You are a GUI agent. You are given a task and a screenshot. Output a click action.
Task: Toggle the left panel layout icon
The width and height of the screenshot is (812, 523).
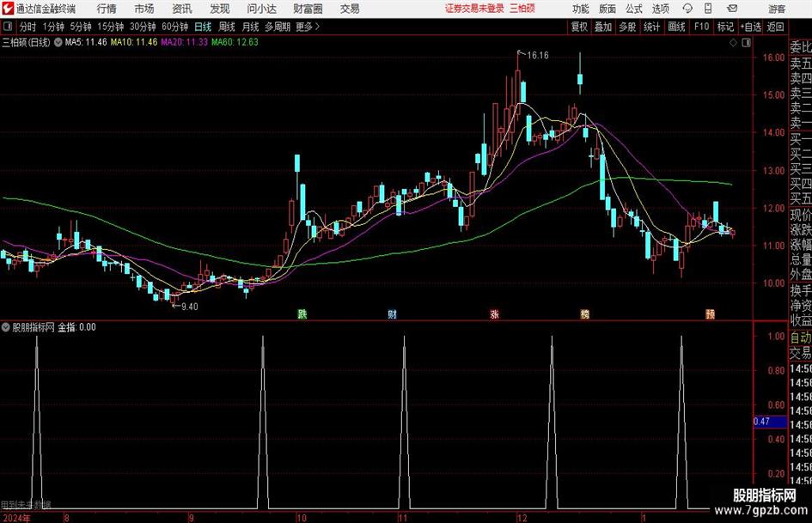point(8,27)
